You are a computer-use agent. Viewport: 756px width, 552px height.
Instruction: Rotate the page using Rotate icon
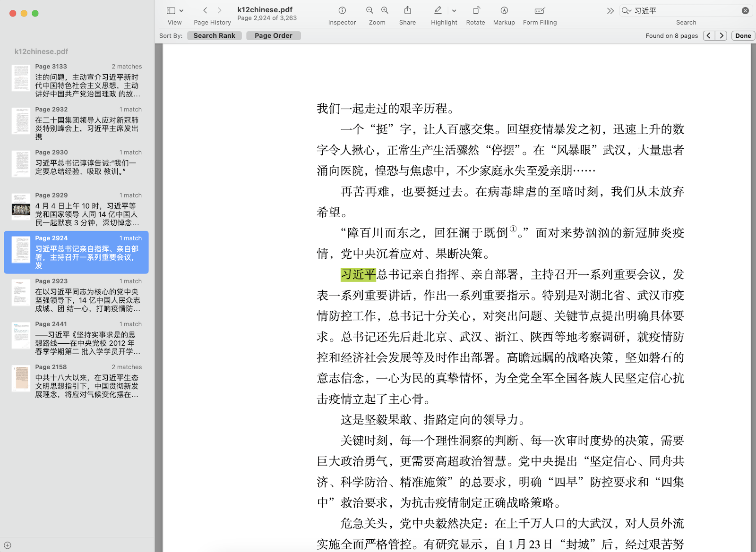pyautogui.click(x=475, y=10)
